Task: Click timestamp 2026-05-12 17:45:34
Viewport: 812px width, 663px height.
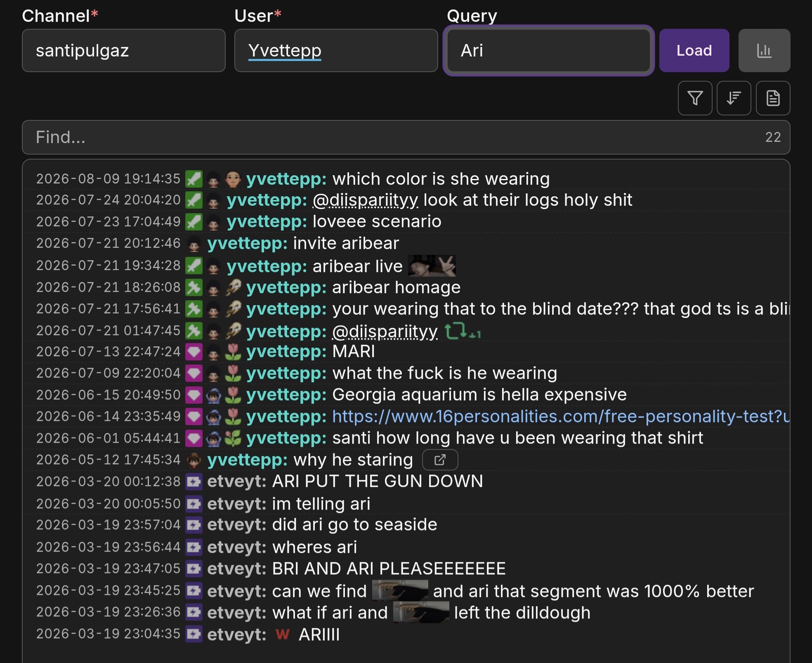Action: 108,460
